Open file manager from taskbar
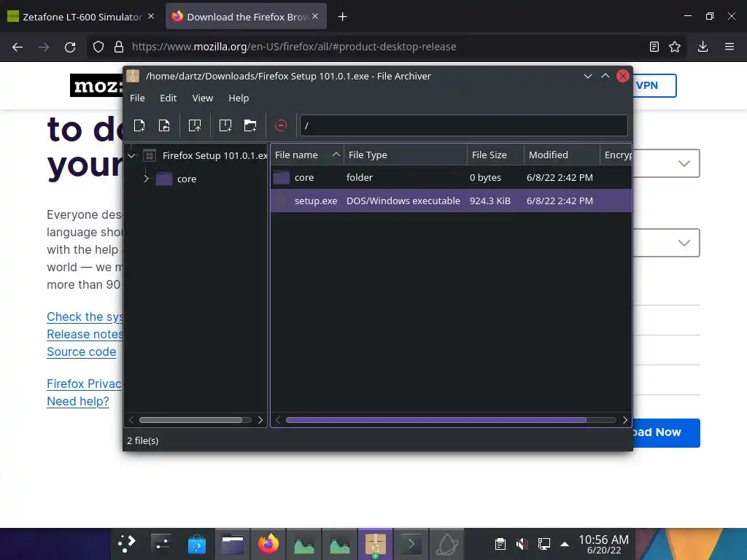Viewport: 747px width, 560px height. tap(233, 544)
